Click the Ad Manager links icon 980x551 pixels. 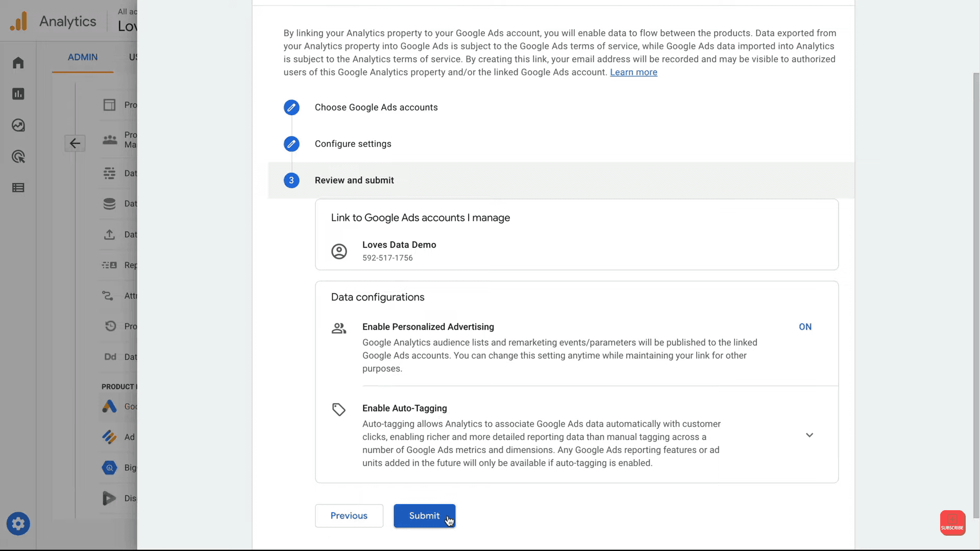coord(109,437)
